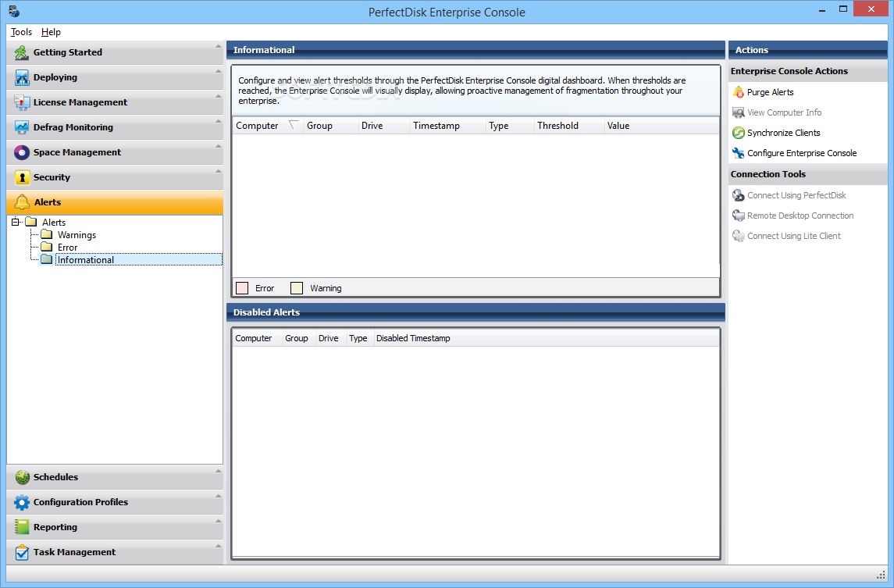Click Connect Using Lite Client link
The image size is (894, 588).
point(793,236)
